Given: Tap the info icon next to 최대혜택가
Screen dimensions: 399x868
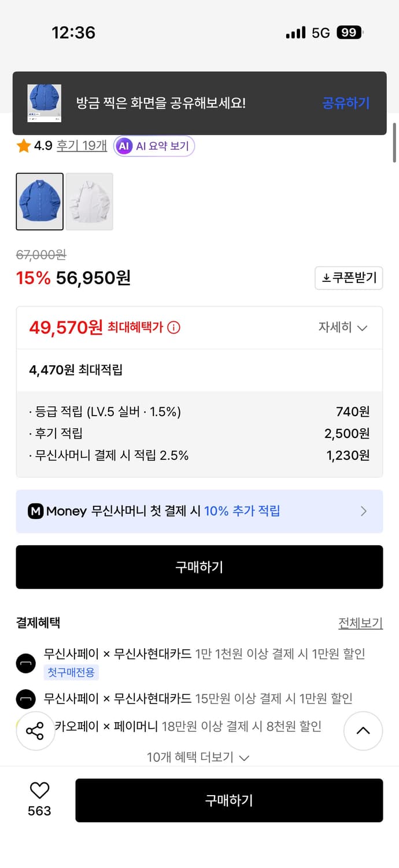Looking at the screenshot, I should (173, 327).
